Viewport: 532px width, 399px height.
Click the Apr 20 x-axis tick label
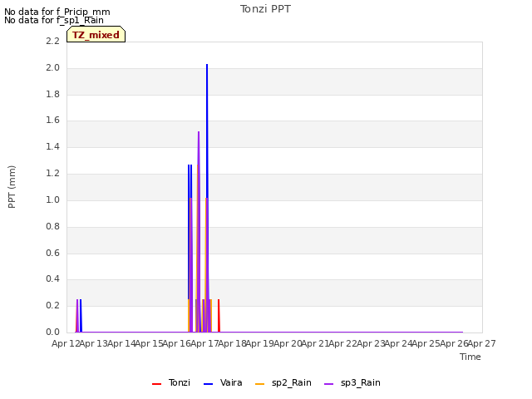pyautogui.click(x=288, y=343)
